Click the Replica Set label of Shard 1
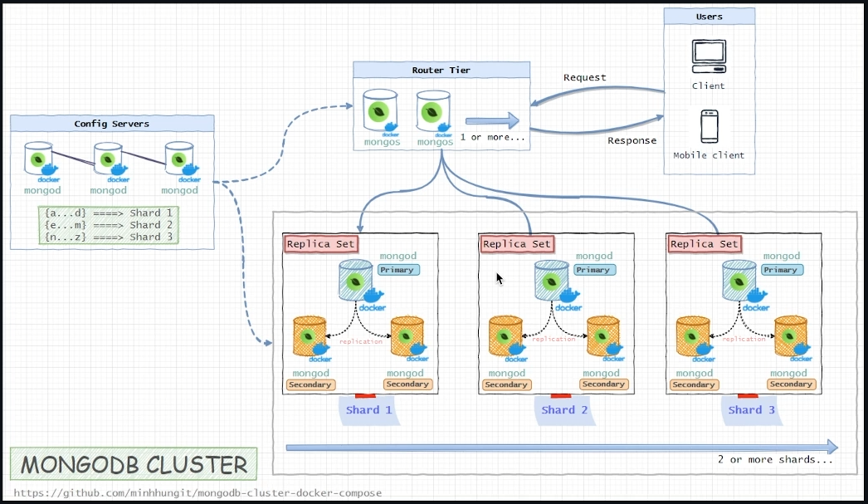The image size is (868, 504). tap(320, 243)
